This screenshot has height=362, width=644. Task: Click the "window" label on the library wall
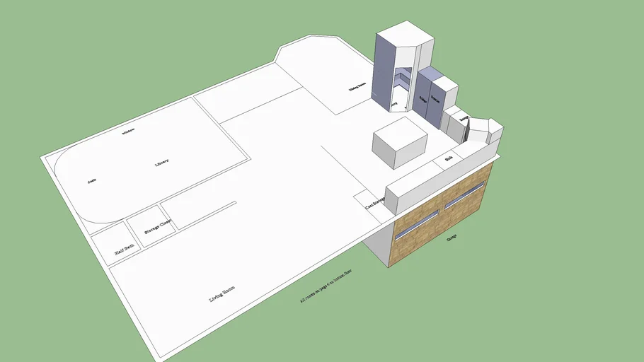(128, 132)
